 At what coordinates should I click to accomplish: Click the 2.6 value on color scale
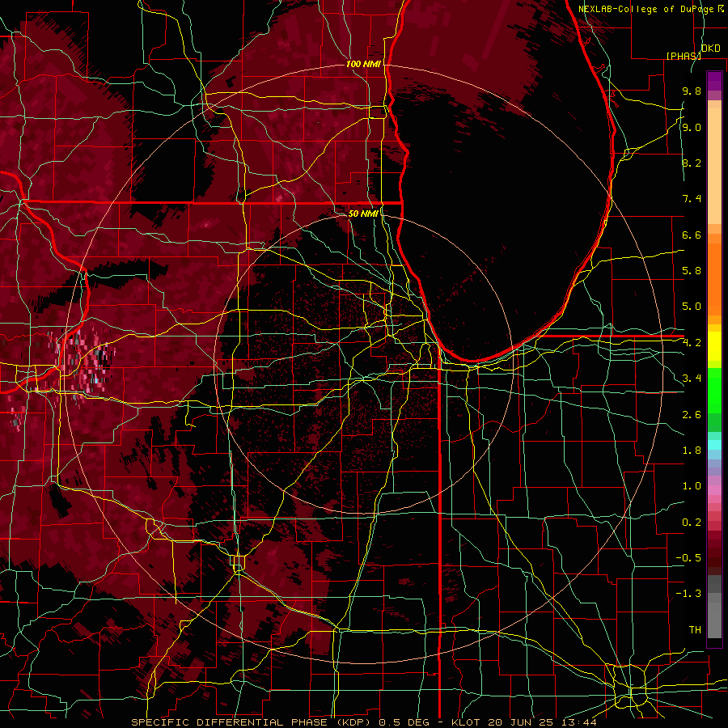[692, 415]
